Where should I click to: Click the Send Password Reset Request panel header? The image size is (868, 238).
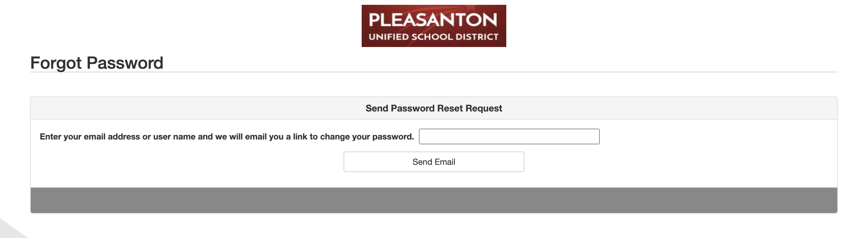434,108
